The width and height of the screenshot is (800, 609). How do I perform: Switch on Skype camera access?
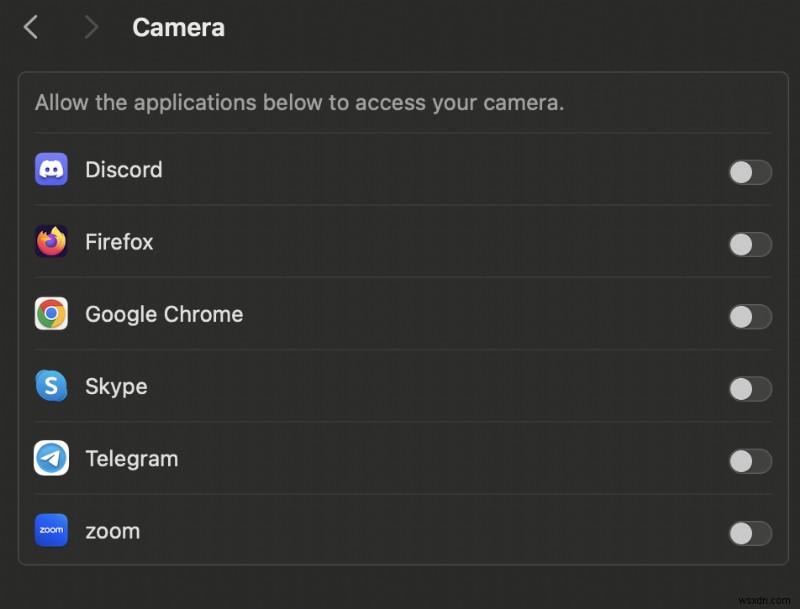coord(749,389)
